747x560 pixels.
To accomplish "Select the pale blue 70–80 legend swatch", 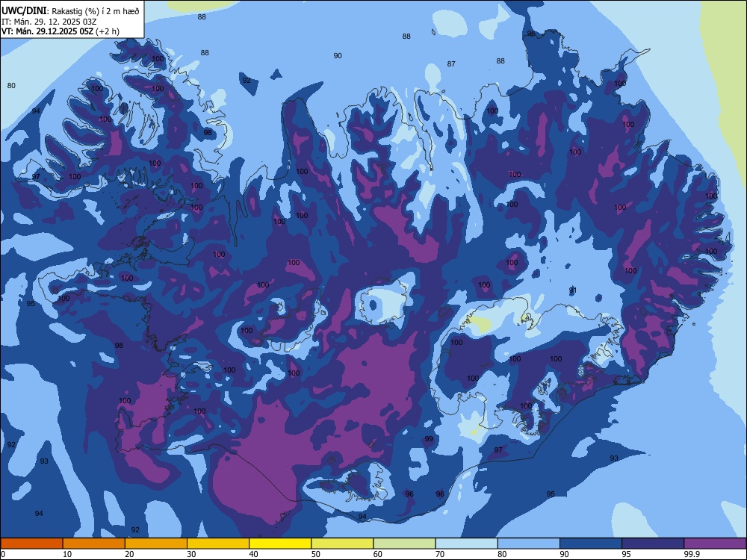I will click(x=467, y=544).
